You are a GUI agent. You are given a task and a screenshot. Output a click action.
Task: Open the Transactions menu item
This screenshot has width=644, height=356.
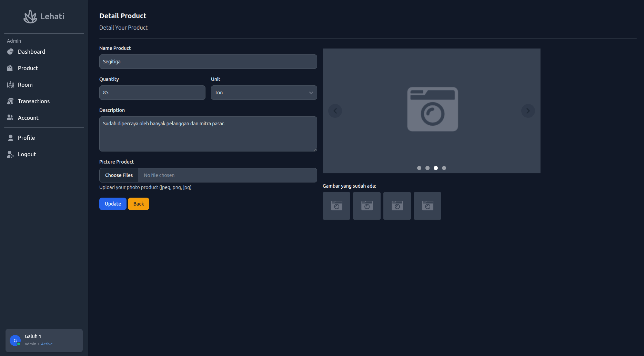coord(34,101)
